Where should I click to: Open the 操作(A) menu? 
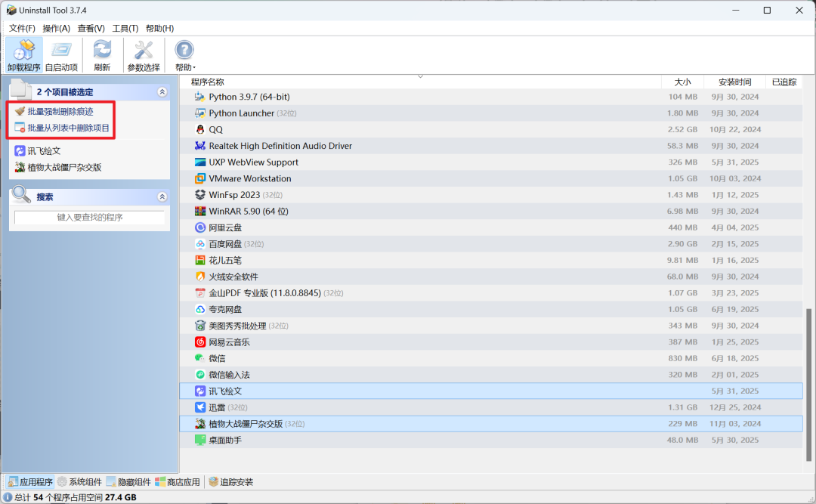[56, 28]
